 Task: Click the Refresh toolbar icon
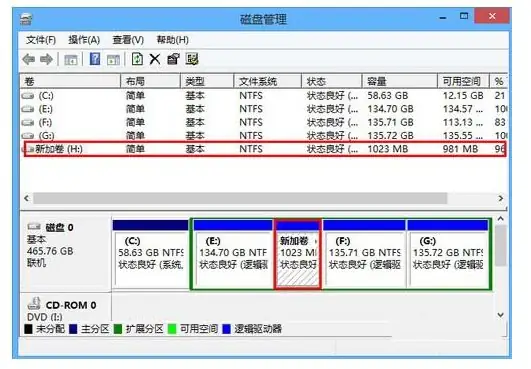137,59
